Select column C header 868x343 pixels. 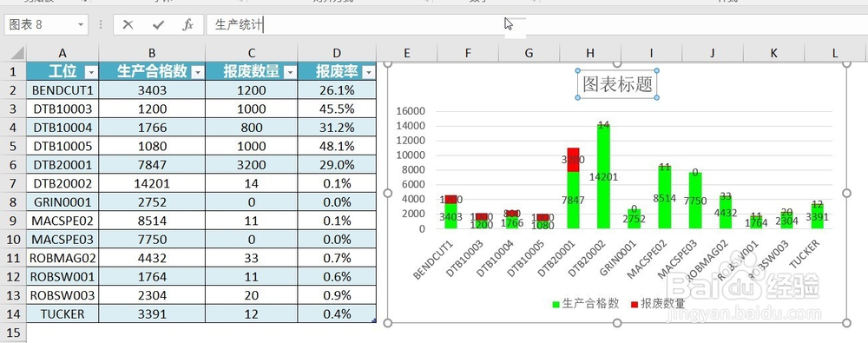(x=252, y=53)
